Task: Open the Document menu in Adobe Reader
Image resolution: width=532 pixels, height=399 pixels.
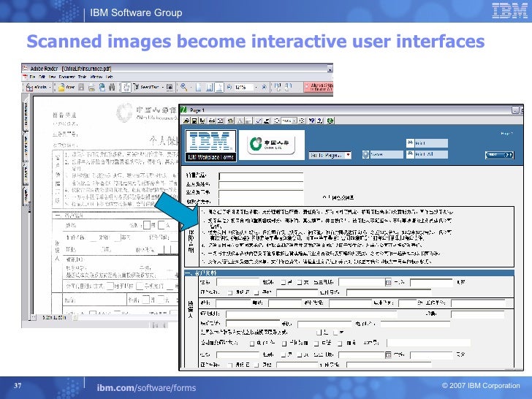Action: click(x=66, y=77)
